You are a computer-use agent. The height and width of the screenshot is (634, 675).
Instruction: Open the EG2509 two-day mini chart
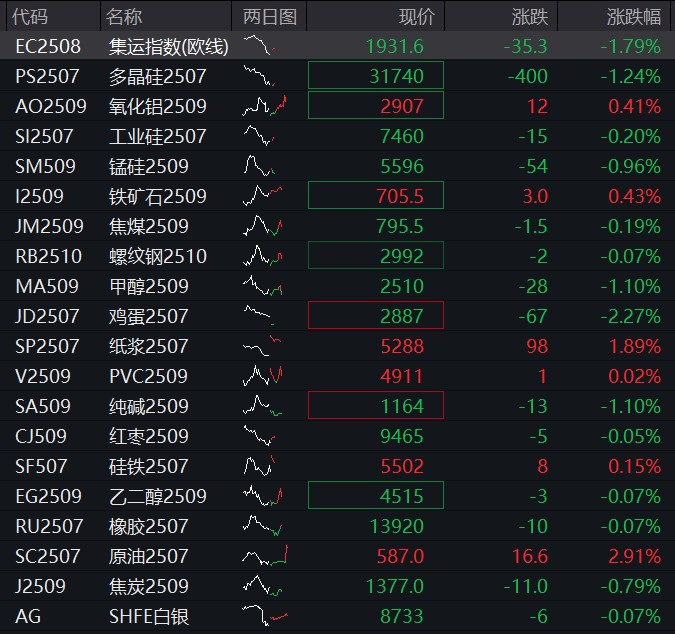tap(263, 495)
